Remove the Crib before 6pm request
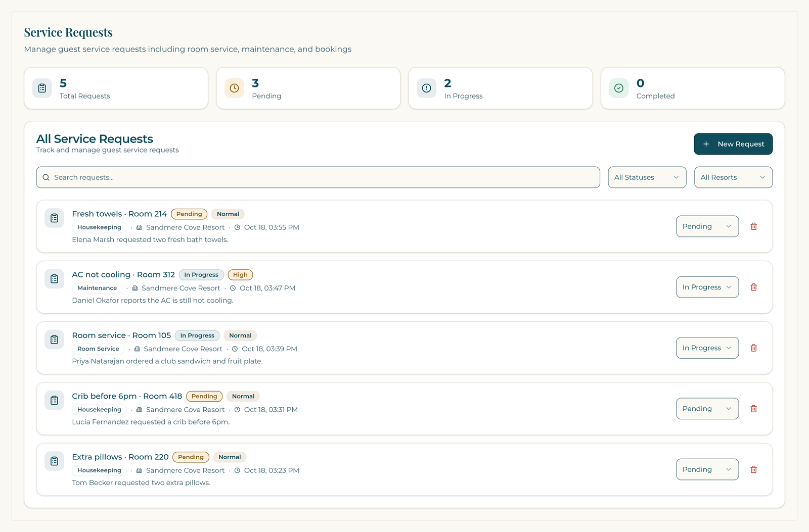Screen dimensions: 809x532 753,409
